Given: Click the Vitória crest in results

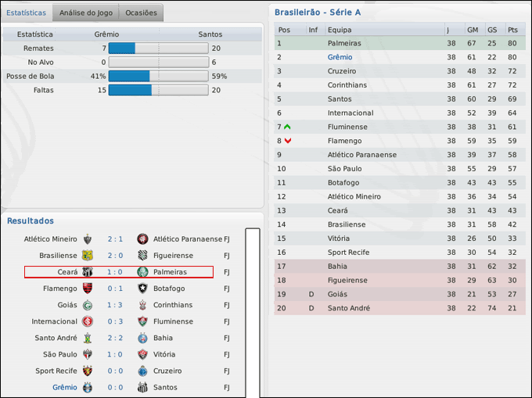Looking at the screenshot, I should 142,354.
